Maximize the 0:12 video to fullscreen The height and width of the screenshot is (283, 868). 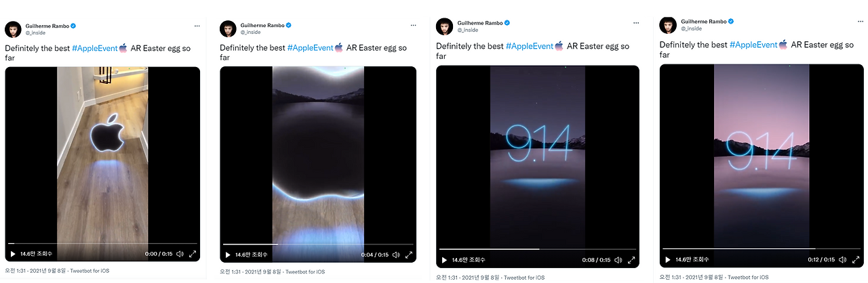click(x=855, y=259)
